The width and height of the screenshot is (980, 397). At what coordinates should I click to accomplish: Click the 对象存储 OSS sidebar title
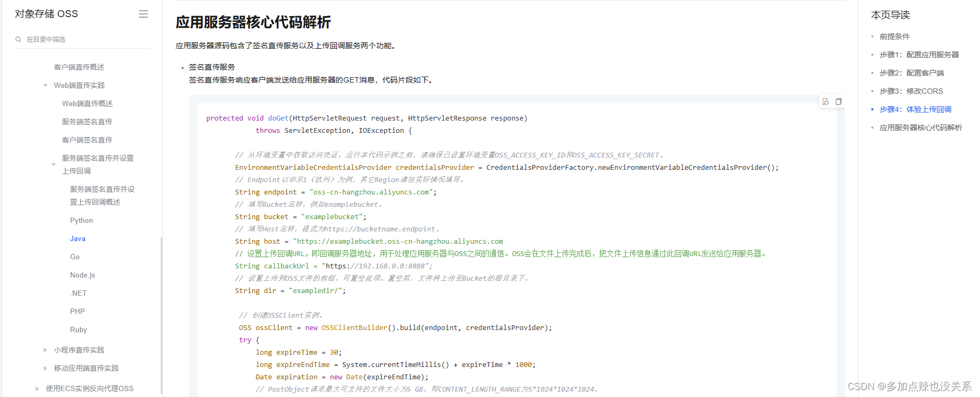tap(47, 14)
